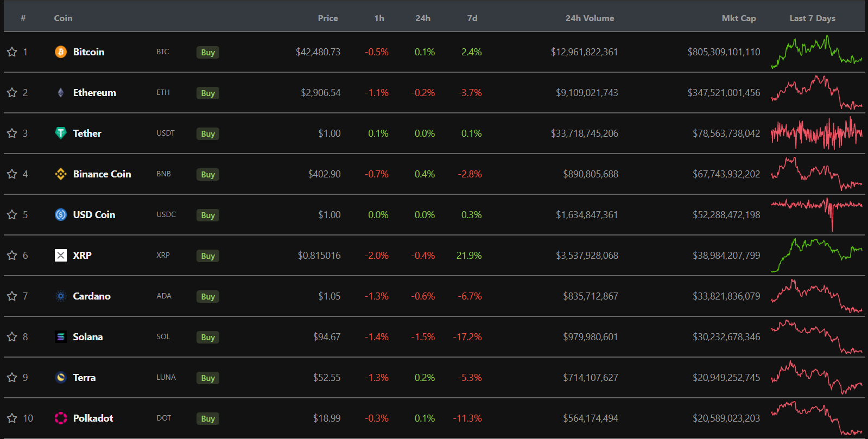Viewport: 868px width, 439px height.
Task: Buy Ethereum using the Buy button
Action: [x=208, y=93]
